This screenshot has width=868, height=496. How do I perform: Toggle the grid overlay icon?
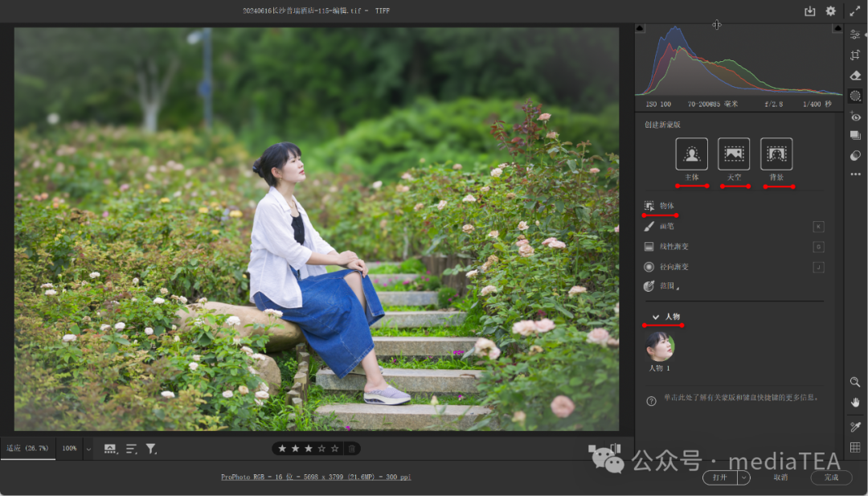(855, 447)
